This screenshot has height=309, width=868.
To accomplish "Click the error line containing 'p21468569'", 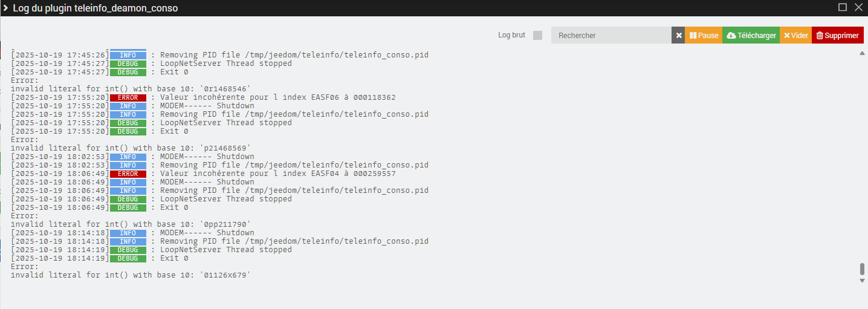I will click(x=131, y=148).
